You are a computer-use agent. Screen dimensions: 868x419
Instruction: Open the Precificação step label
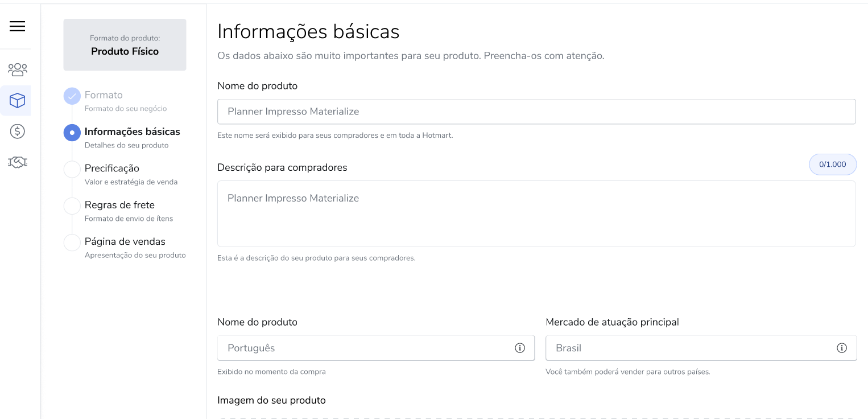point(112,169)
